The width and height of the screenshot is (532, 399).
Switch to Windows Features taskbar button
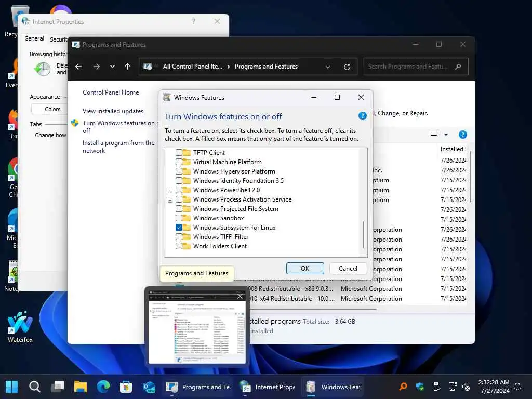333,387
